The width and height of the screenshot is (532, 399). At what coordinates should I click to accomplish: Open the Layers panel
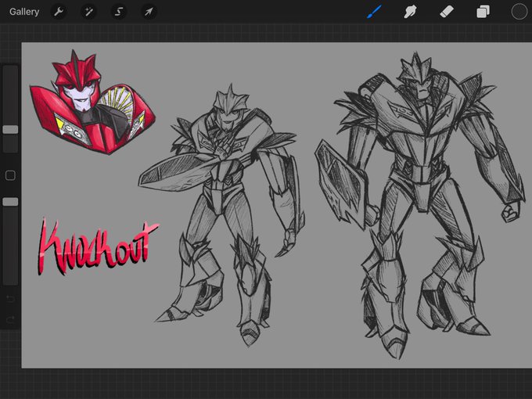click(x=483, y=12)
